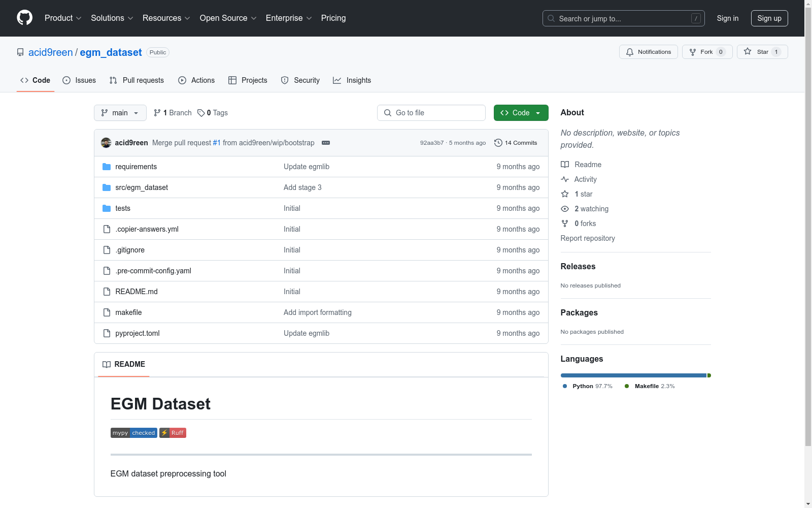This screenshot has width=812, height=508.
Task: Open the egm_dataset repository link
Action: tap(111, 52)
